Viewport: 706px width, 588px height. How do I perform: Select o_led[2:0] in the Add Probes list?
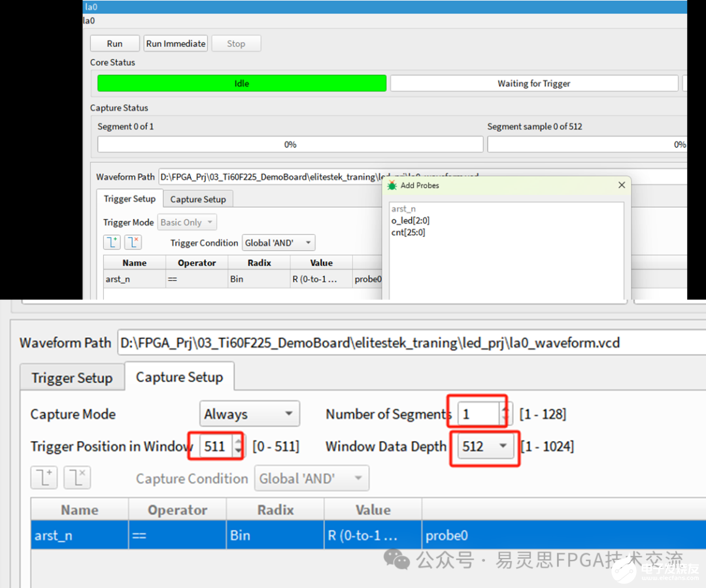(x=411, y=221)
